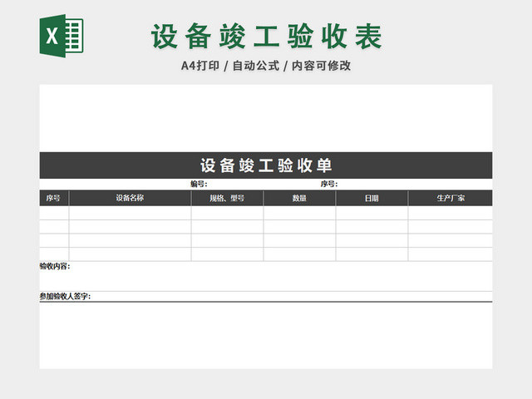This screenshot has height=399, width=532.
Task: Select the 日期 column header
Action: click(x=372, y=198)
